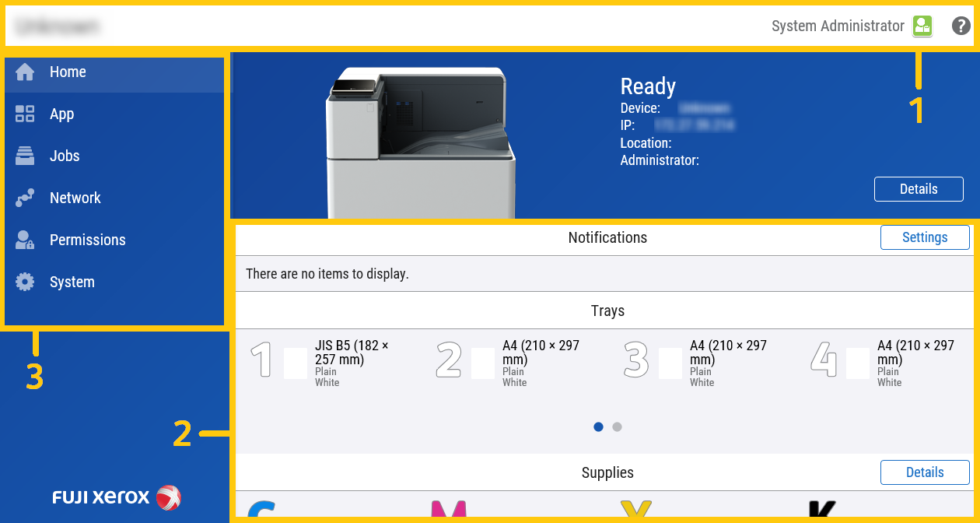Click the printer device image
The image size is (980, 523).
(420, 140)
